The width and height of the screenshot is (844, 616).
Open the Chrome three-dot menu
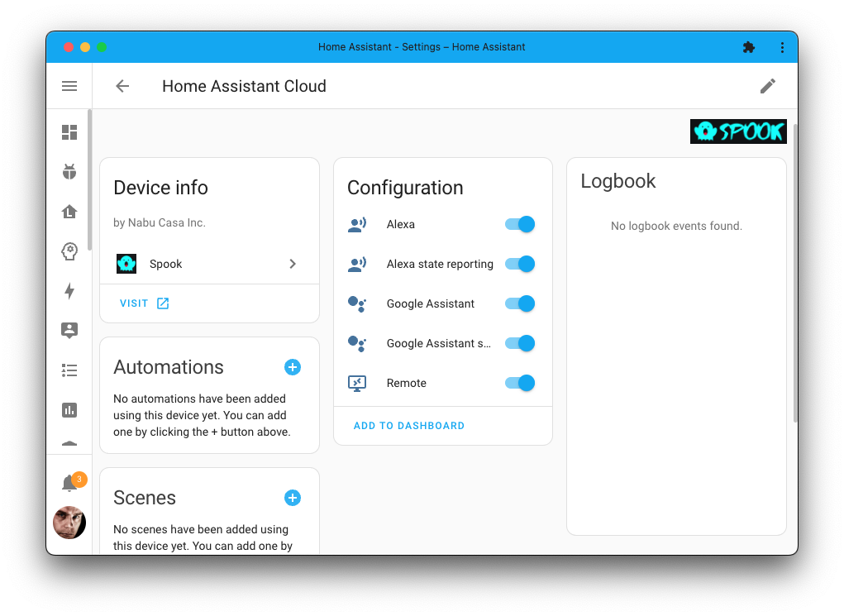[782, 47]
